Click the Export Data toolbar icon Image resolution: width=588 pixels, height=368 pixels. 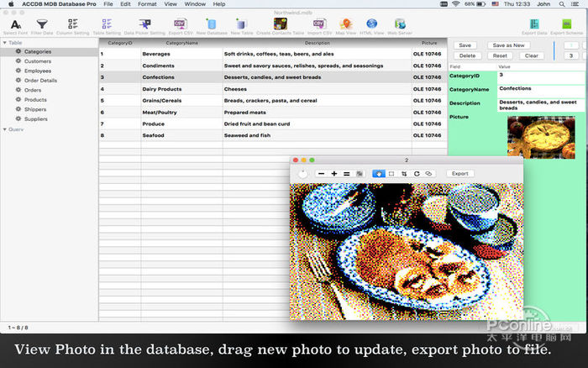point(534,26)
